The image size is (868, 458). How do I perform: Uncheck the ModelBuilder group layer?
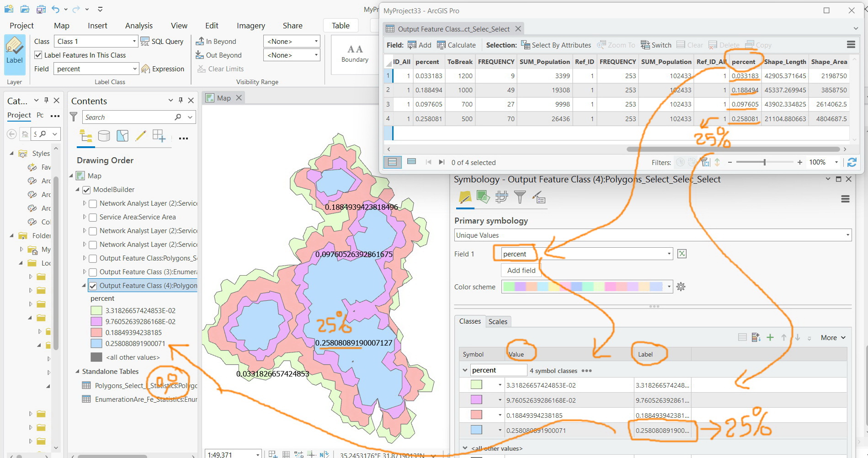86,190
